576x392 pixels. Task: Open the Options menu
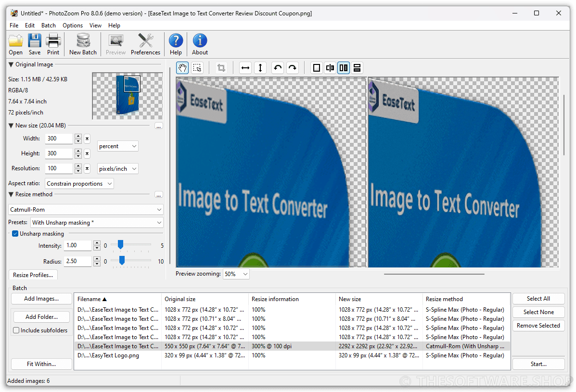pyautogui.click(x=73, y=25)
